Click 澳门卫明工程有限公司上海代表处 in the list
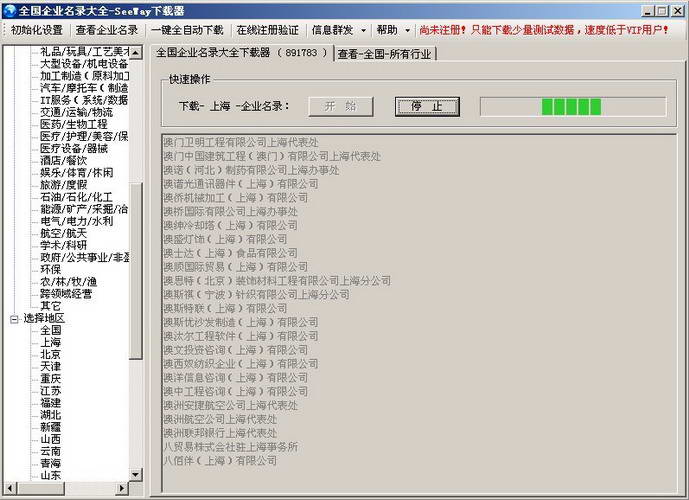The height and width of the screenshot is (500, 689). 241,142
